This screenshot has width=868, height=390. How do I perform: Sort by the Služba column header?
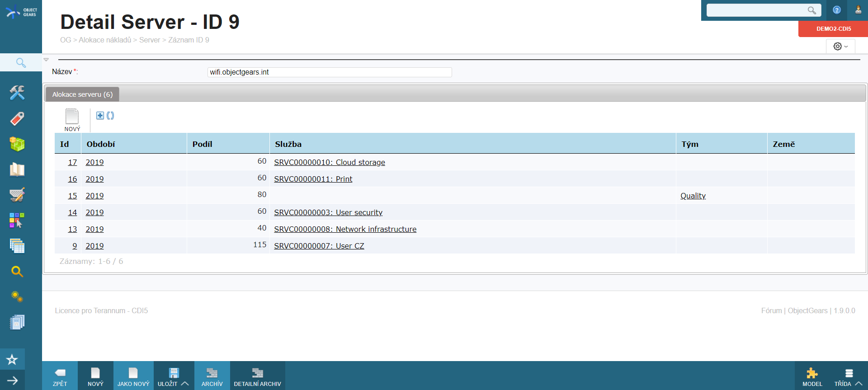point(288,144)
